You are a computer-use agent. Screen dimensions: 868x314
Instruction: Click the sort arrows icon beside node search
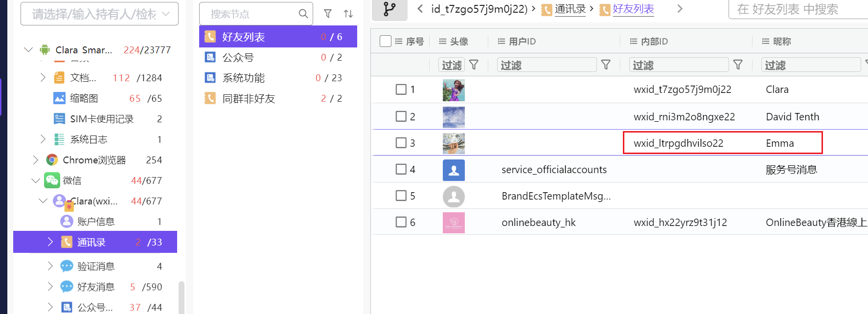pyautogui.click(x=348, y=14)
